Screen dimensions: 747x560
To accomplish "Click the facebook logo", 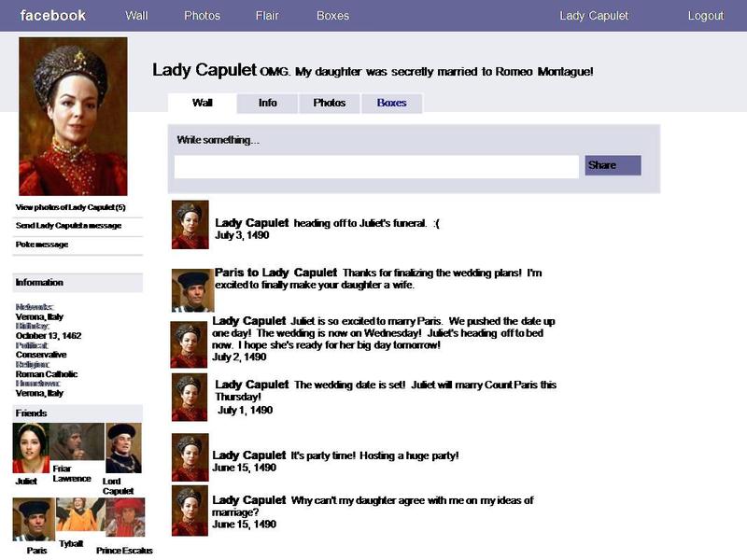I will tap(53, 15).
